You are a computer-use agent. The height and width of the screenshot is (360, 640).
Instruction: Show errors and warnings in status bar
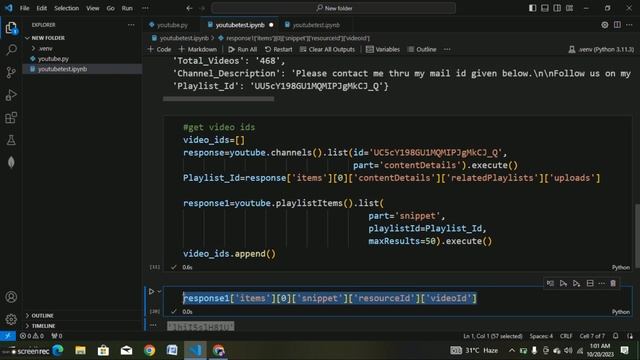(x=32, y=336)
